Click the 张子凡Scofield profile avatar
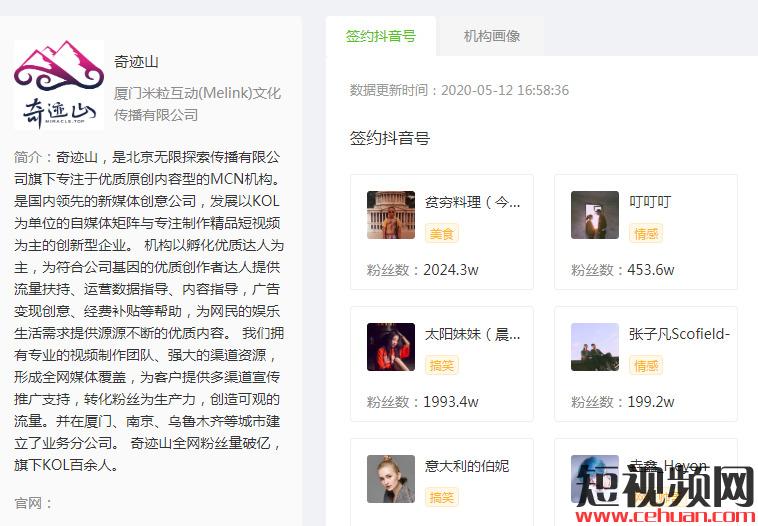The image size is (758, 526). (x=595, y=347)
